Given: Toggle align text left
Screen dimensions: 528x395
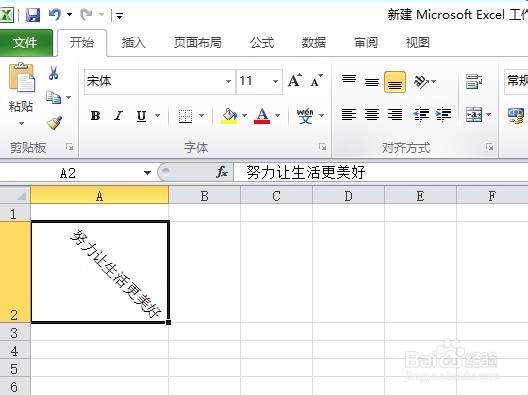Looking at the screenshot, I should pos(349,114).
